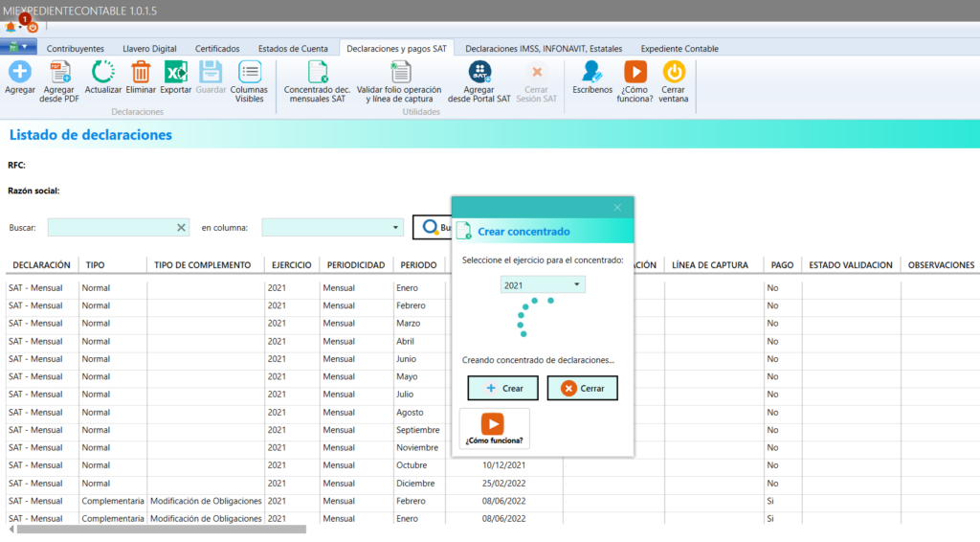This screenshot has height=542, width=980.
Task: Clear the Buscar search field
Action: pyautogui.click(x=181, y=228)
